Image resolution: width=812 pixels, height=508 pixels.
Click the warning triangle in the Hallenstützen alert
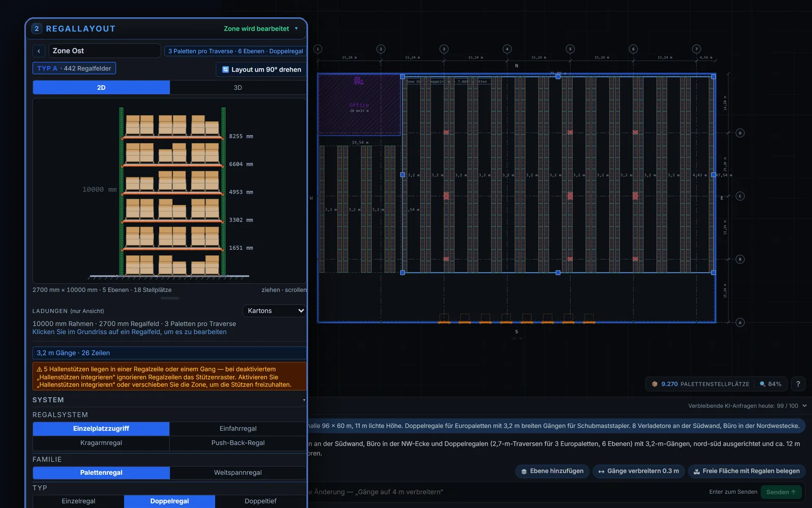tap(39, 369)
